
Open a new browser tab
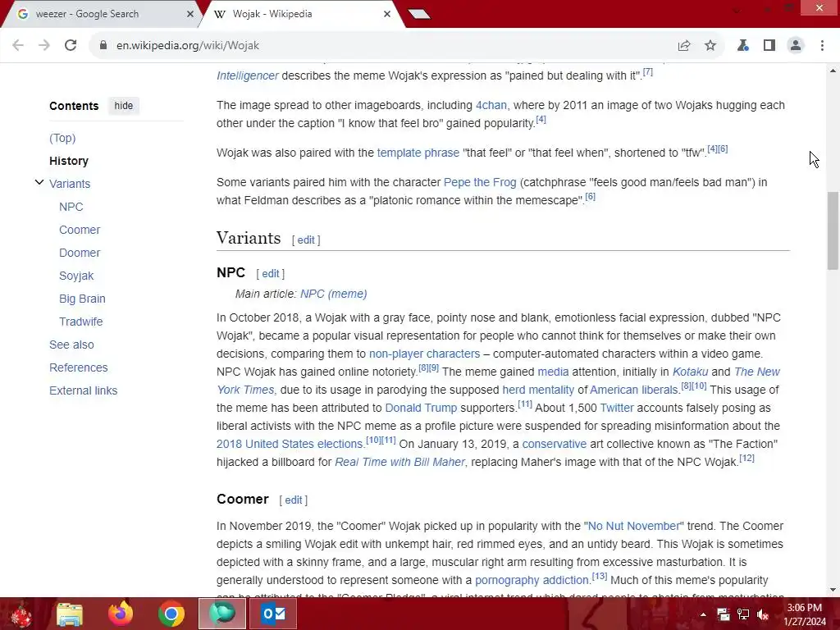pos(419,14)
